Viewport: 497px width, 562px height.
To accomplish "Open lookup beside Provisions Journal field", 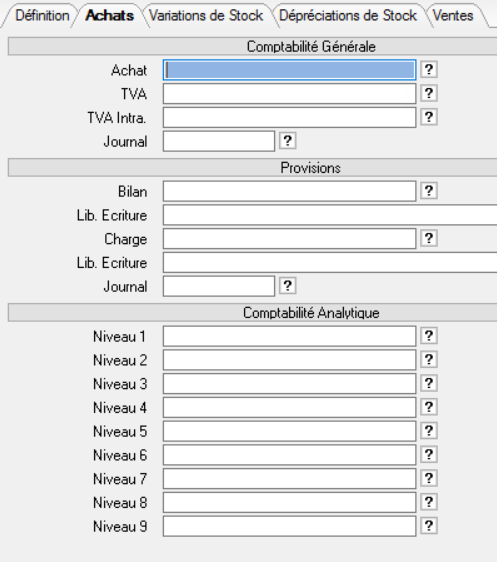I will click(287, 286).
